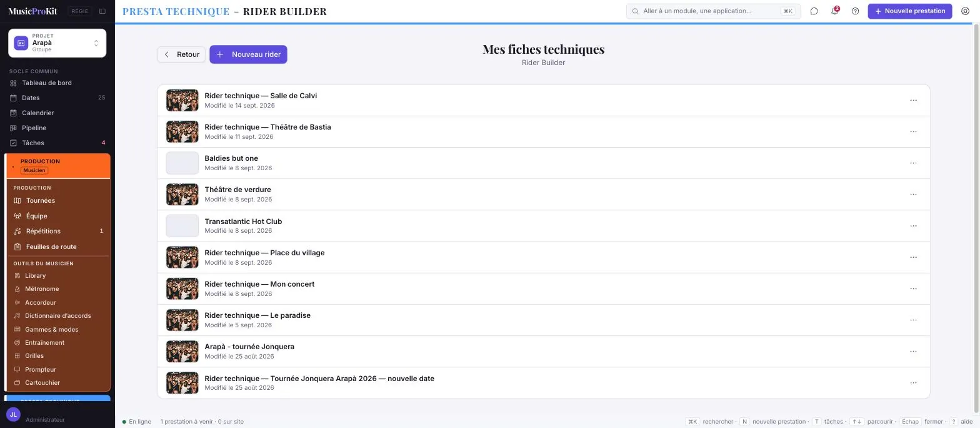Image resolution: width=980 pixels, height=428 pixels.
Task: Open options menu for Mon concert rider
Action: pyautogui.click(x=913, y=288)
